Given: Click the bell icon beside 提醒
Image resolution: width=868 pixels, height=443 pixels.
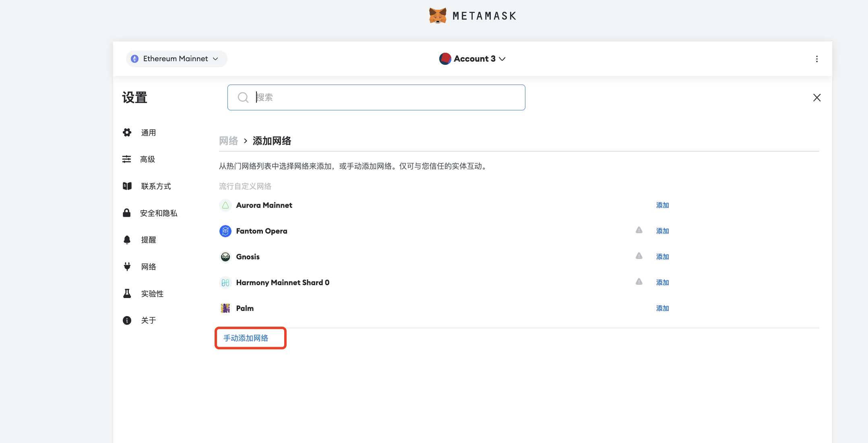Looking at the screenshot, I should 127,240.
